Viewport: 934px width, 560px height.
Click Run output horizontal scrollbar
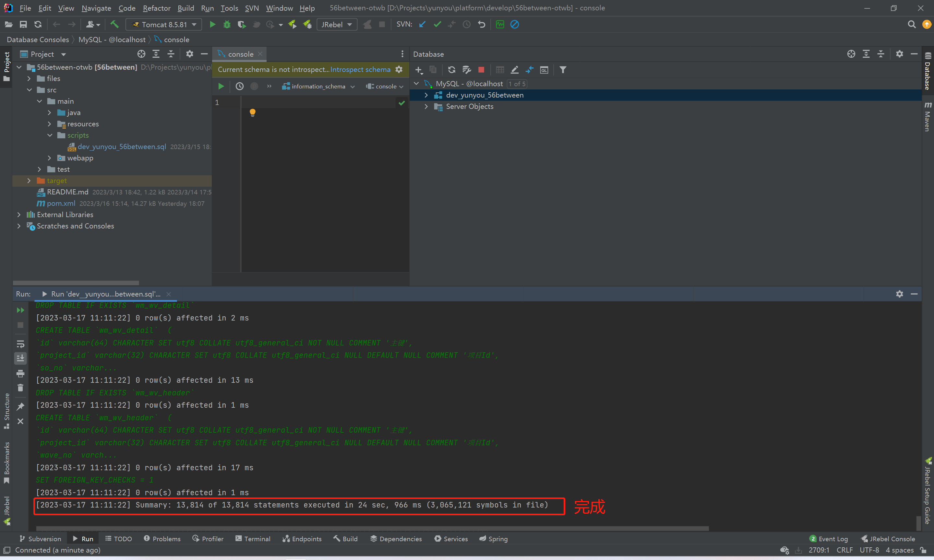(372, 528)
